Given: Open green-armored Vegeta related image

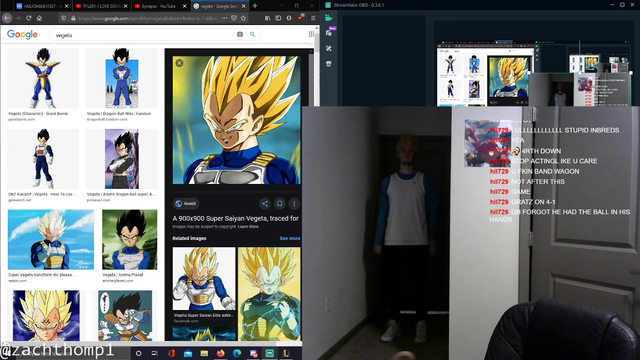Looking at the screenshot, I should (269, 294).
